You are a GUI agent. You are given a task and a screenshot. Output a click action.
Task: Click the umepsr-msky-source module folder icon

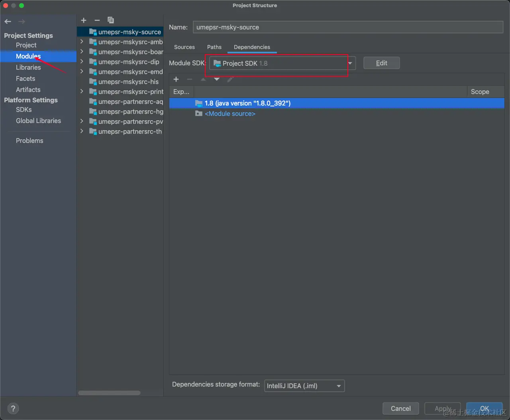click(x=93, y=32)
